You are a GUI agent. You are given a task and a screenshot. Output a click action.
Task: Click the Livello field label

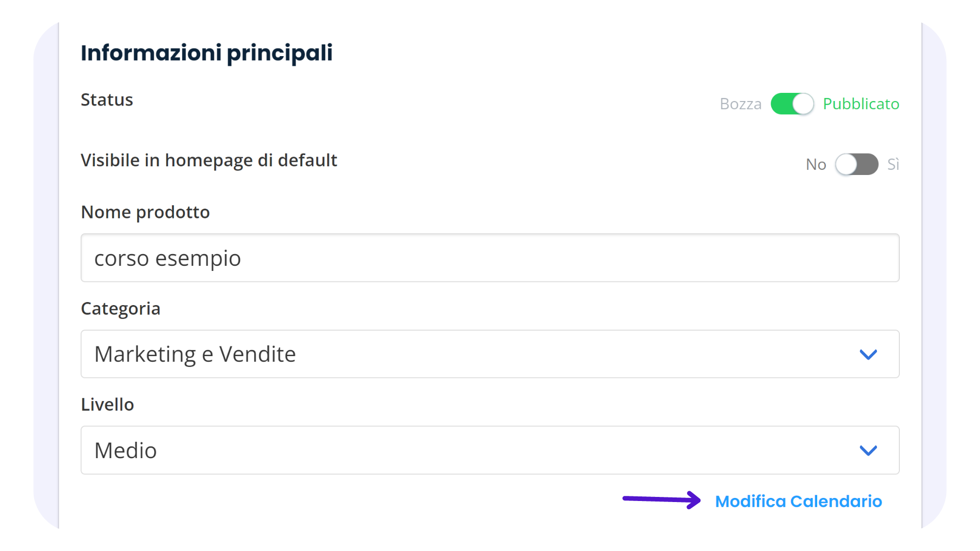pos(107,405)
